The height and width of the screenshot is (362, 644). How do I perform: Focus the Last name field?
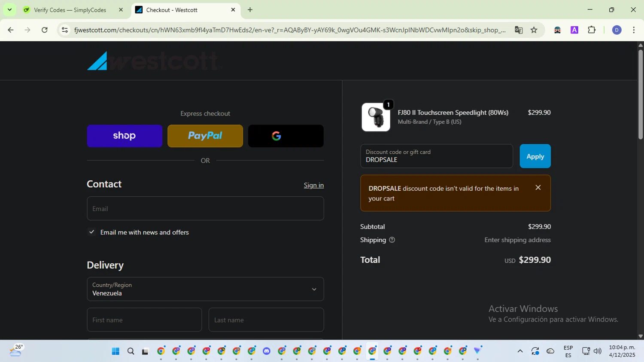266,319
